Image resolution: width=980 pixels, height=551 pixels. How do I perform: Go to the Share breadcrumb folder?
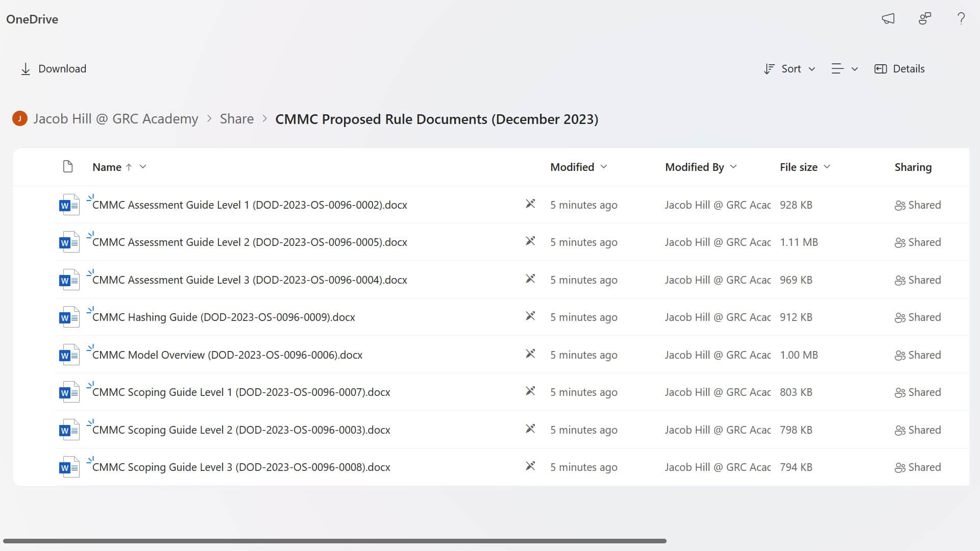pyautogui.click(x=236, y=119)
